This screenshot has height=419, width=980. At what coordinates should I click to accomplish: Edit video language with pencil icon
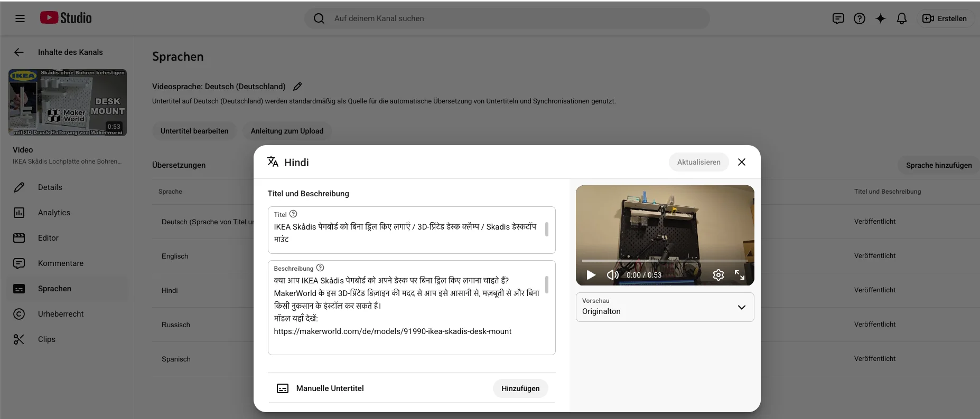coord(297,87)
